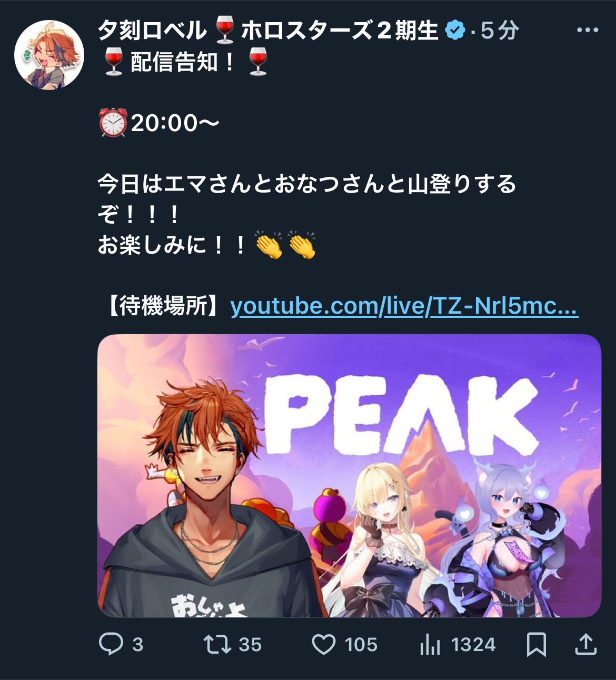The width and height of the screenshot is (616, 680).
Task: Open the share icon
Action: tap(585, 644)
